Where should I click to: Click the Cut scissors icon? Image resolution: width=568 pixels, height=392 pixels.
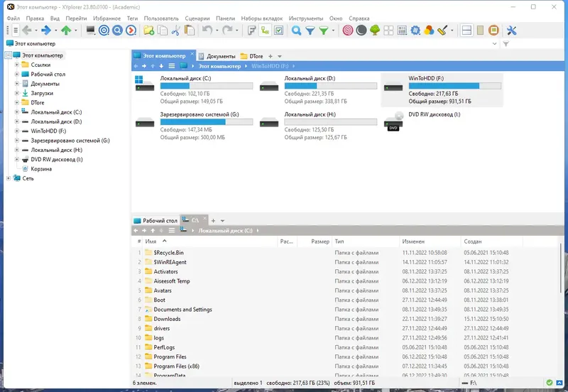pyautogui.click(x=175, y=31)
